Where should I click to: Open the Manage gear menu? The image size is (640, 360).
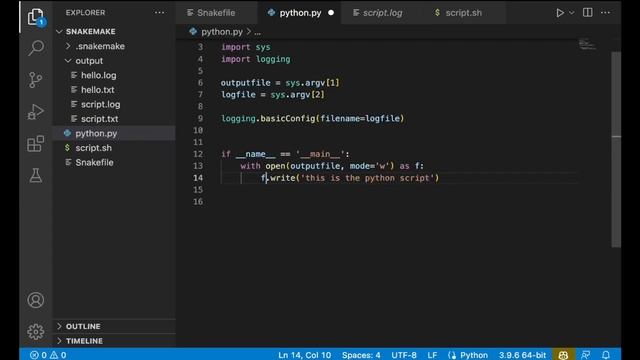point(36,331)
